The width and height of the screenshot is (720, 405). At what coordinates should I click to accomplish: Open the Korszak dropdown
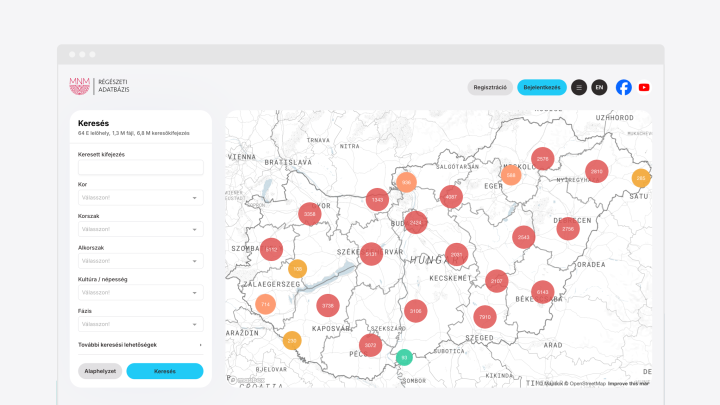tap(141, 229)
